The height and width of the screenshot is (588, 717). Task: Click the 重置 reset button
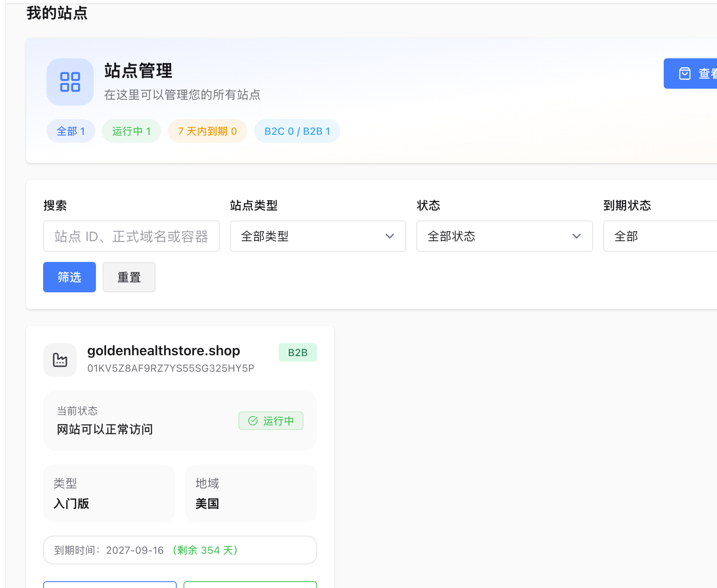click(129, 277)
